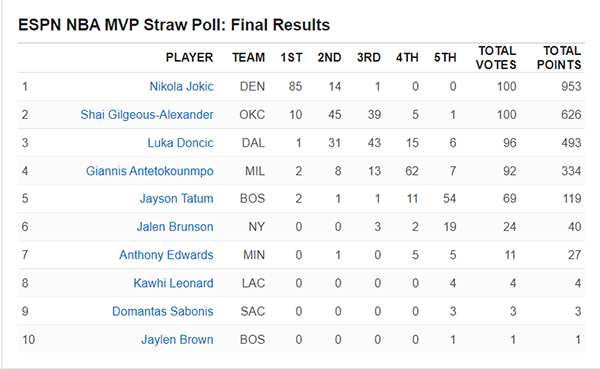Select the Domantas Sabonis link
The image size is (600, 369).
(x=163, y=311)
